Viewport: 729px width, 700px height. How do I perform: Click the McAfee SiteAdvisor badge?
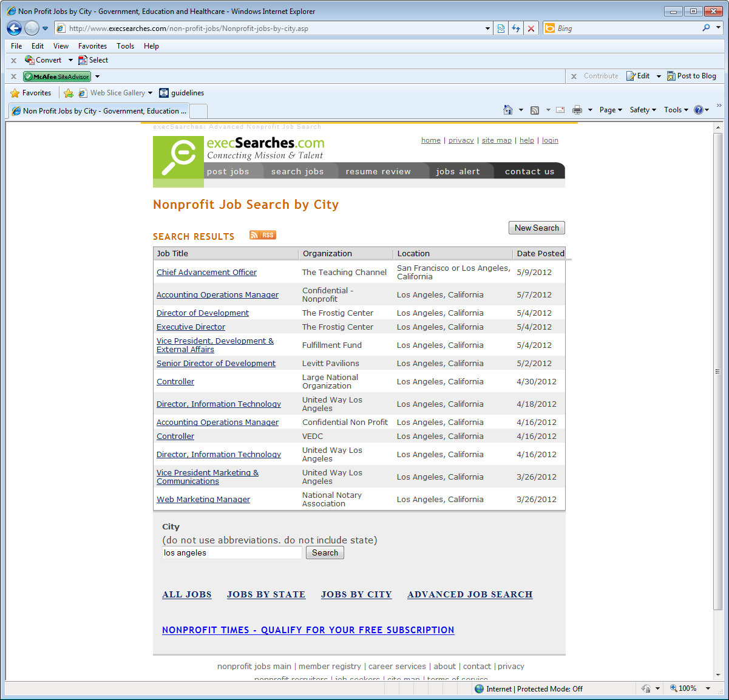coord(57,76)
